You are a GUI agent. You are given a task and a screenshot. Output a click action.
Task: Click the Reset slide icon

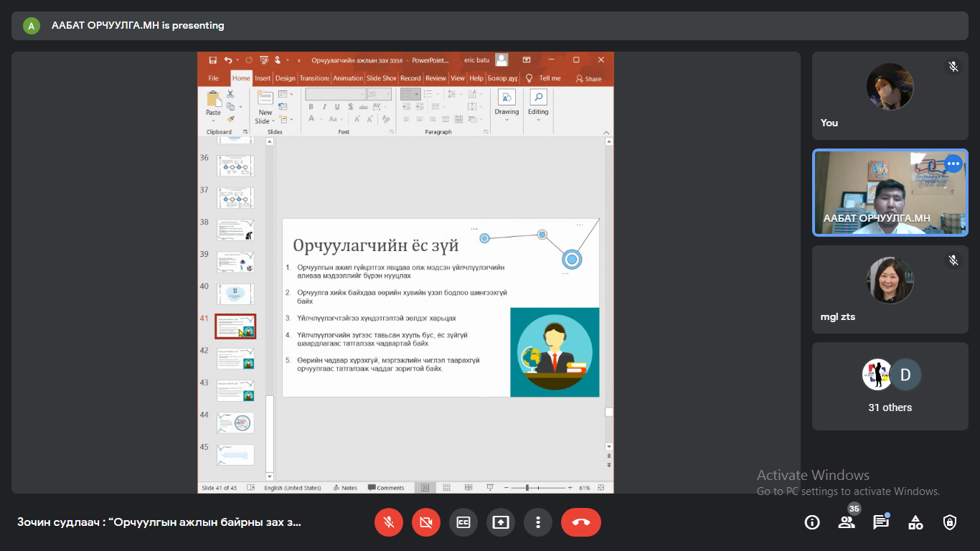tap(283, 106)
